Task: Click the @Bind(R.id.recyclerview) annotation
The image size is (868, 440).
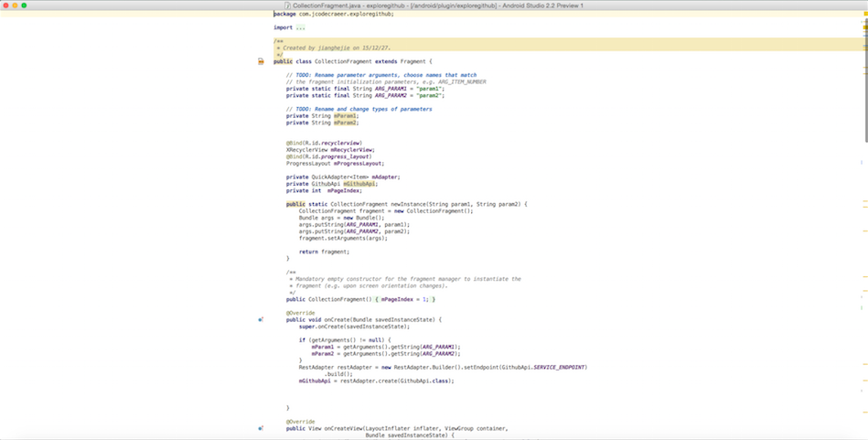Action: 324,143
